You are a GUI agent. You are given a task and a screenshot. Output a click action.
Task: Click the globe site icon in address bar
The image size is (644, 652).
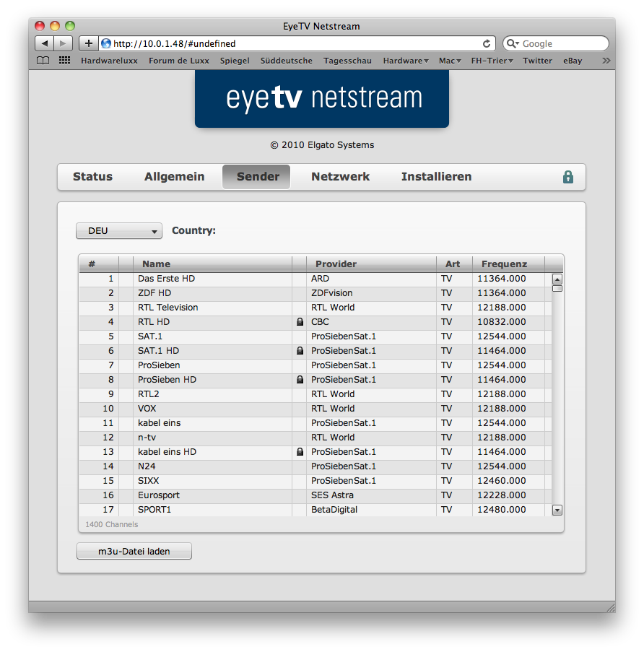(106, 43)
